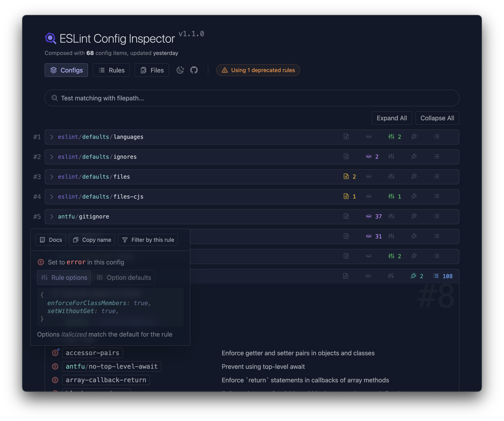Click the ESLint Config Inspector logo
Screen dimensions: 504x421
[51, 38]
